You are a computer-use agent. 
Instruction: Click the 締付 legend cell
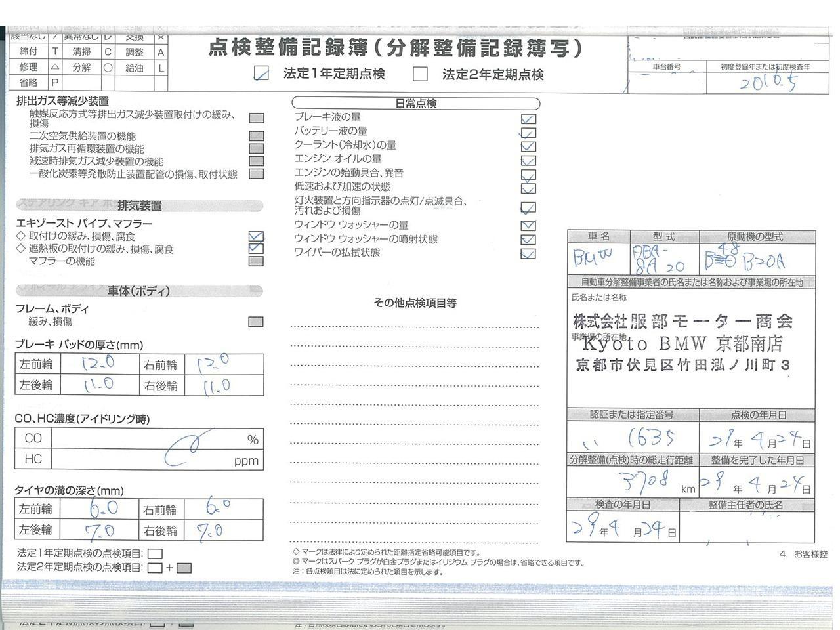click(28, 51)
